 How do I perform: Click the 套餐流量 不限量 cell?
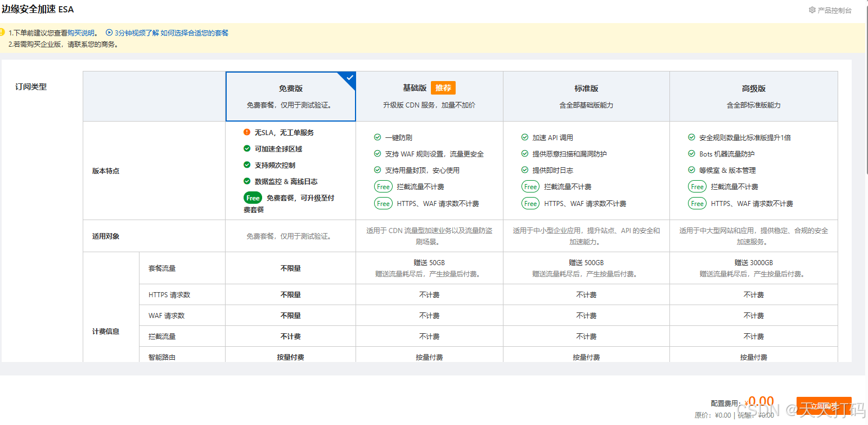(x=291, y=269)
